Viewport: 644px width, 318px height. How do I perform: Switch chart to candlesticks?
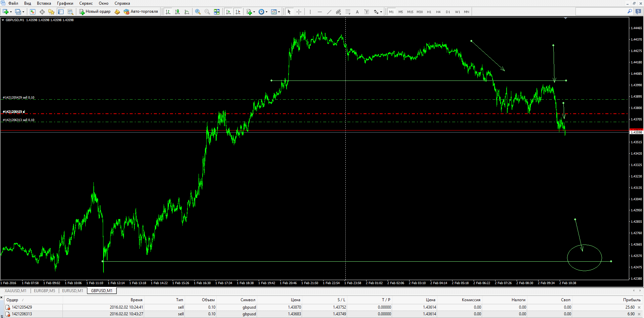(177, 12)
